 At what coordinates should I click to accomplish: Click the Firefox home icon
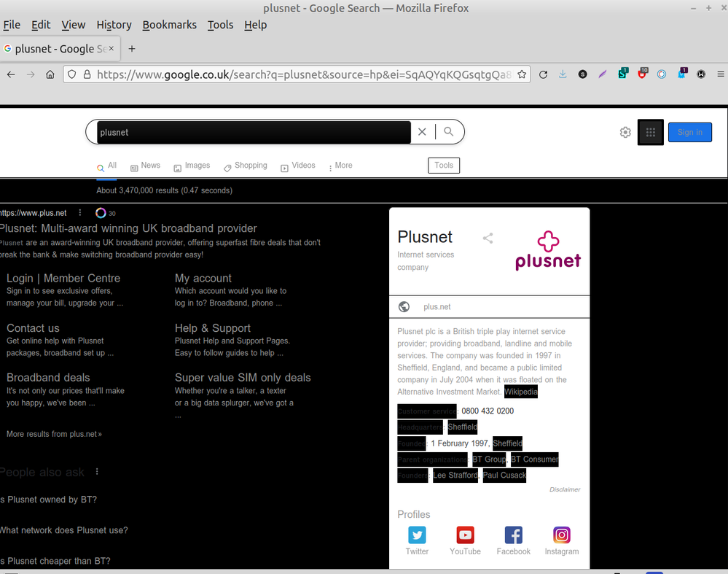(50, 74)
